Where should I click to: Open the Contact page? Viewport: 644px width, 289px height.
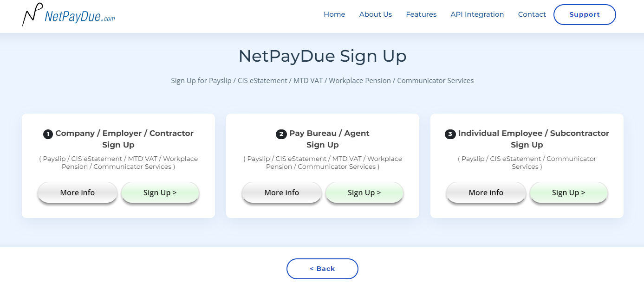pyautogui.click(x=532, y=14)
